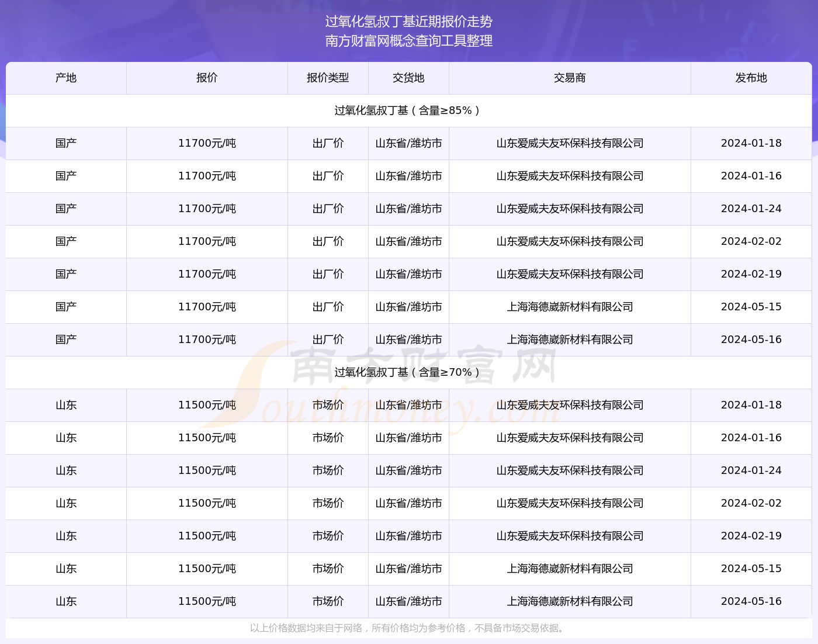Select the 交易商 column header
This screenshot has width=818, height=644.
(x=570, y=78)
